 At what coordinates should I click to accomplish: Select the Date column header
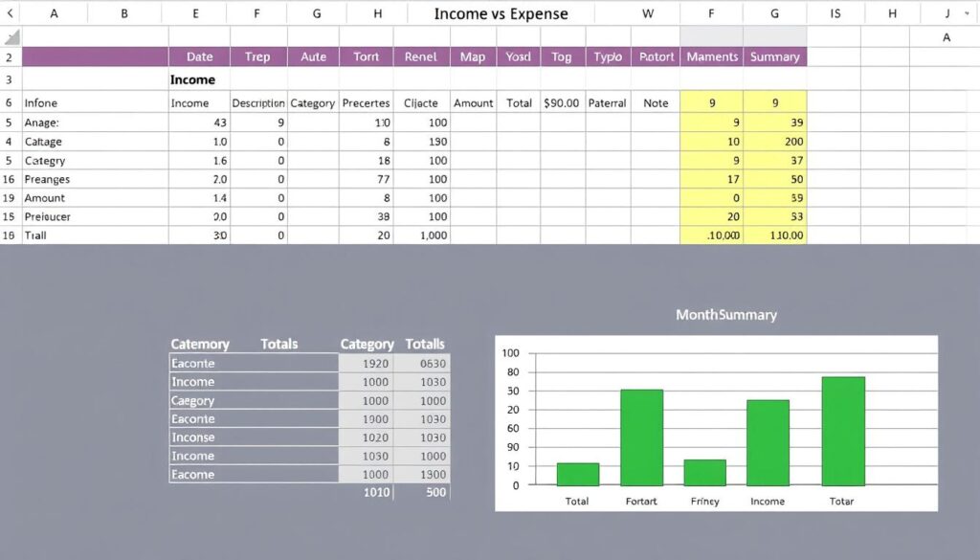(x=198, y=56)
